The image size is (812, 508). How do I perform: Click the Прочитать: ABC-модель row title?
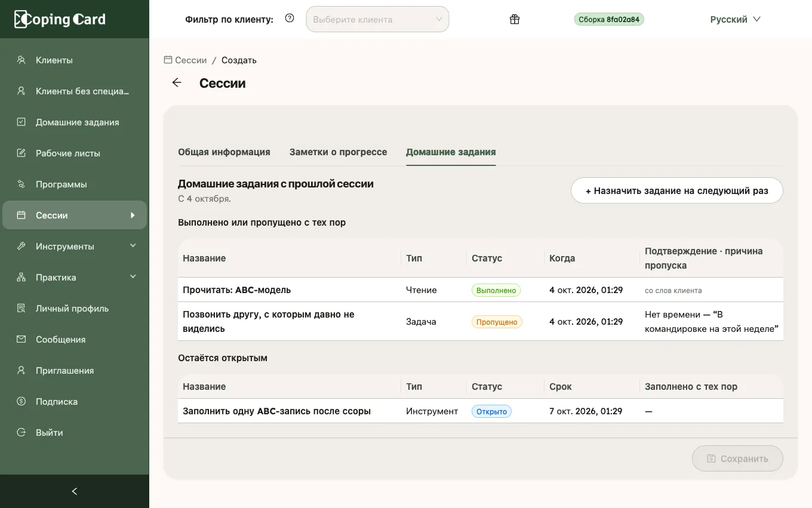[x=237, y=290]
